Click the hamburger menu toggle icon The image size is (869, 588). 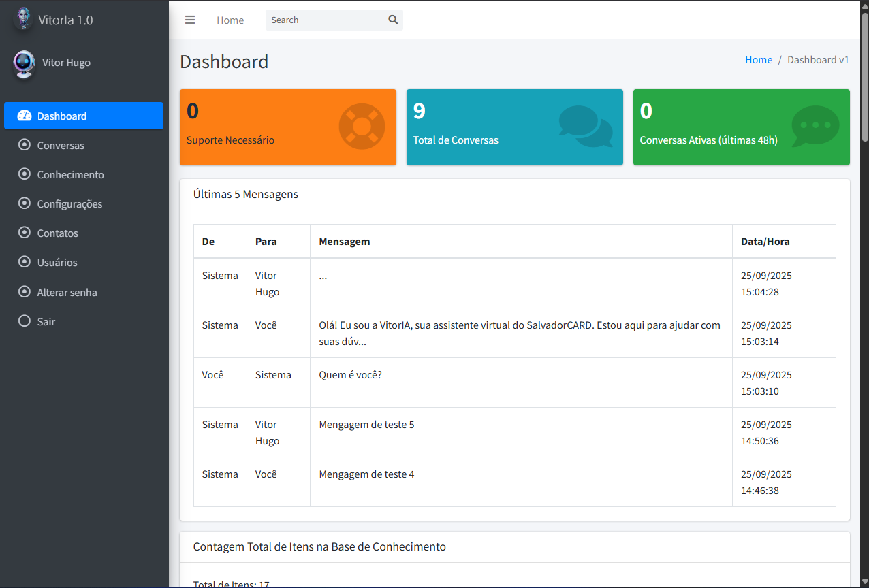[x=190, y=20]
